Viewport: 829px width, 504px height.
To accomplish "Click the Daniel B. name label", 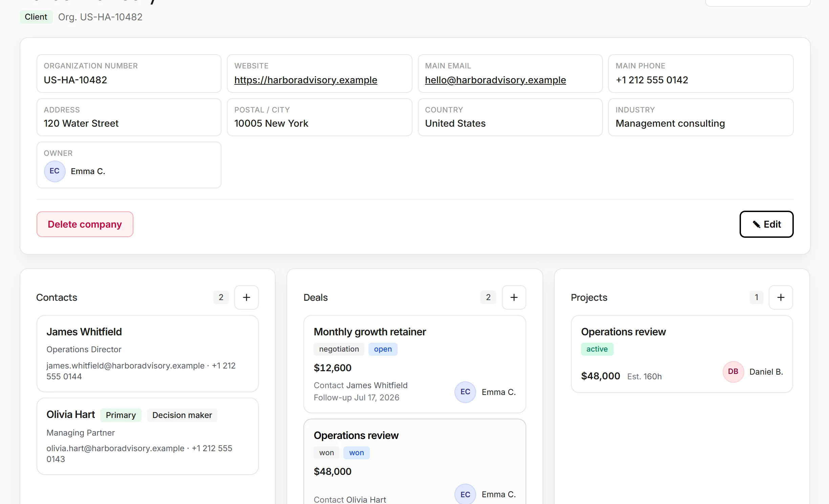I will point(766,372).
